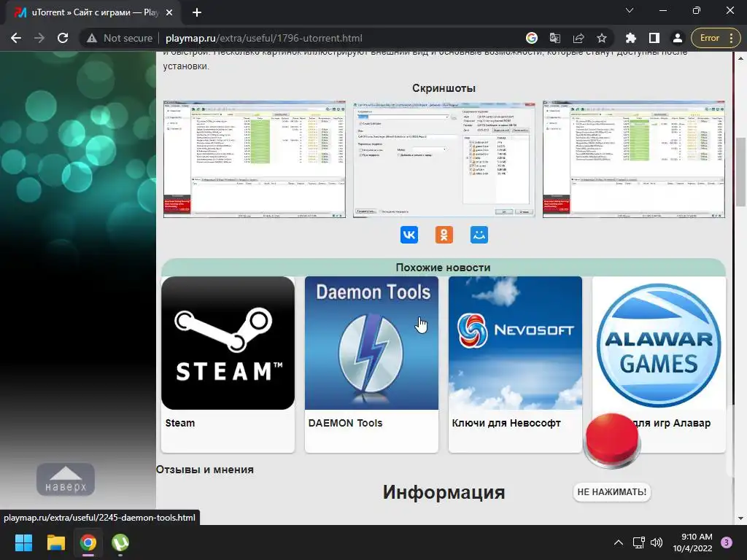
Task: Click the playmap.ru address bar URL
Action: click(263, 38)
